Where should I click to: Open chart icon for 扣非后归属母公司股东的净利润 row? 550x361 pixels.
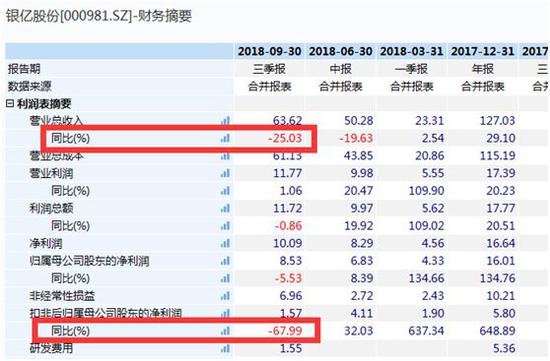[x=225, y=313]
